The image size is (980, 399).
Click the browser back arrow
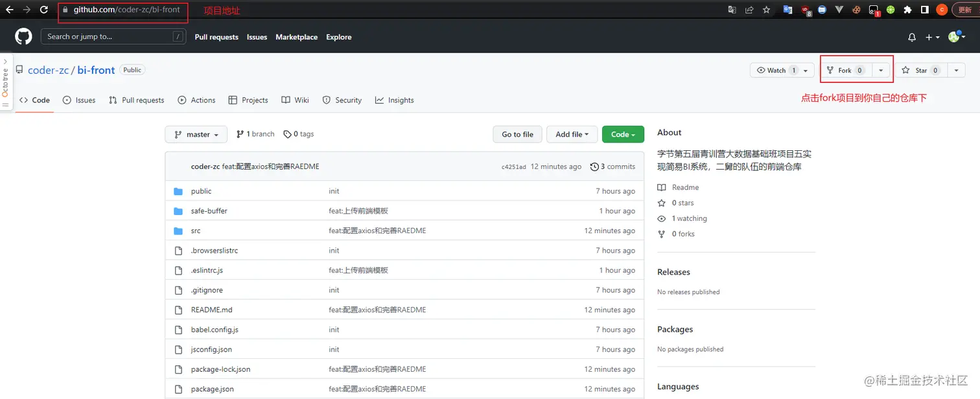(9, 10)
